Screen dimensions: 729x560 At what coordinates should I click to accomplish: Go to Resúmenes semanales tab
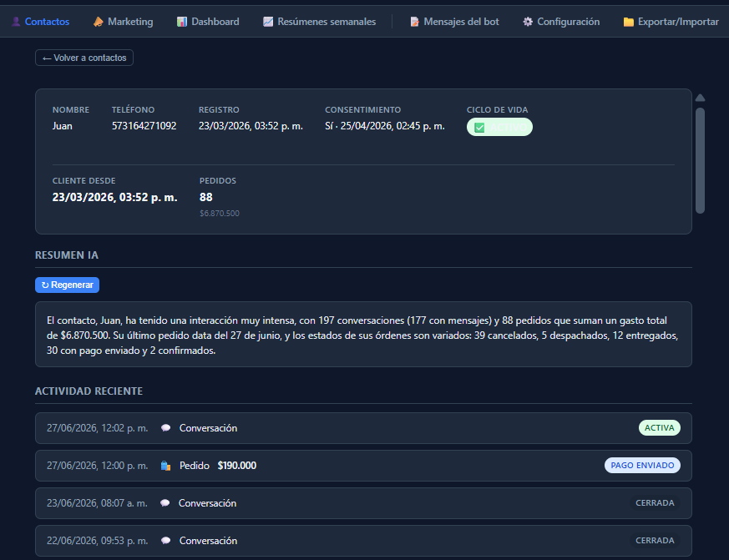click(319, 22)
